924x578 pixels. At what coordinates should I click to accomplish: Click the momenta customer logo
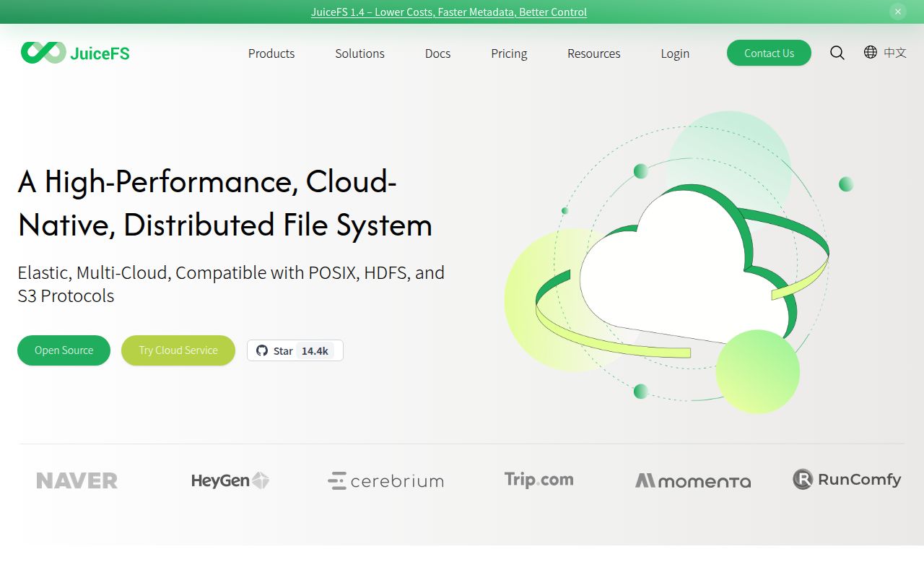(x=693, y=480)
